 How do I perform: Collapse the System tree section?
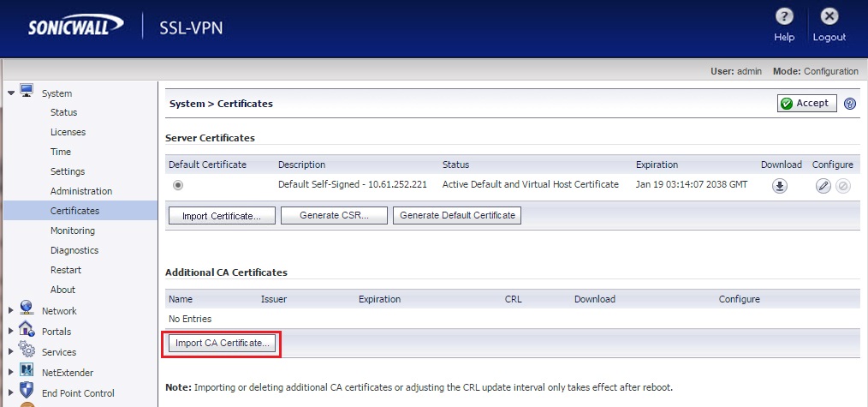click(x=10, y=92)
